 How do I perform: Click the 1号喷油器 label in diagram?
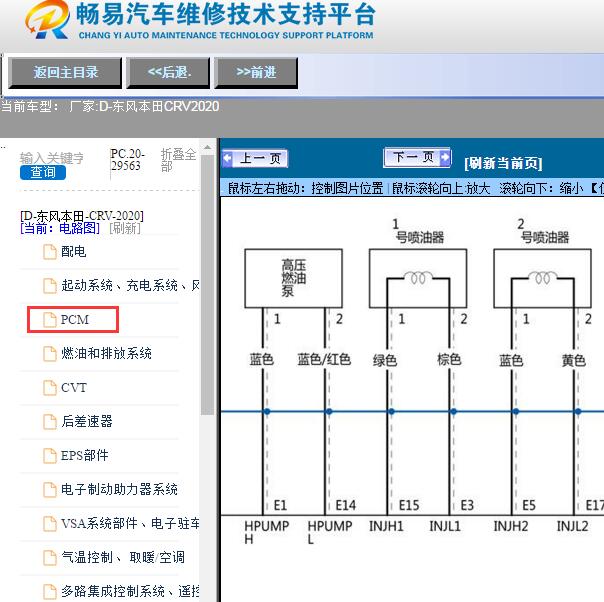419,232
